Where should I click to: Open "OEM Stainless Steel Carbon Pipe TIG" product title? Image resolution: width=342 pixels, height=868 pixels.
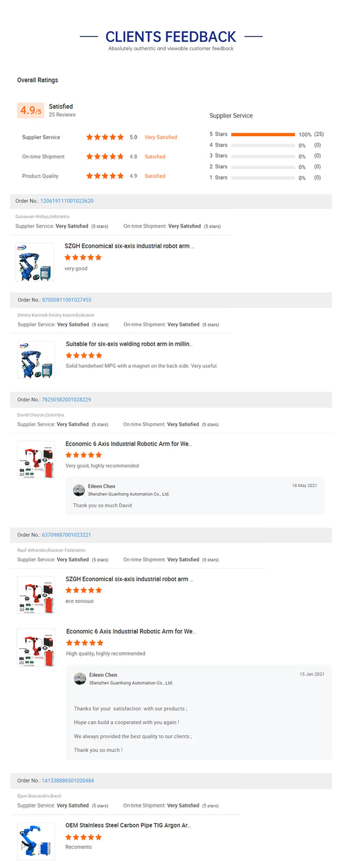pyautogui.click(x=128, y=825)
